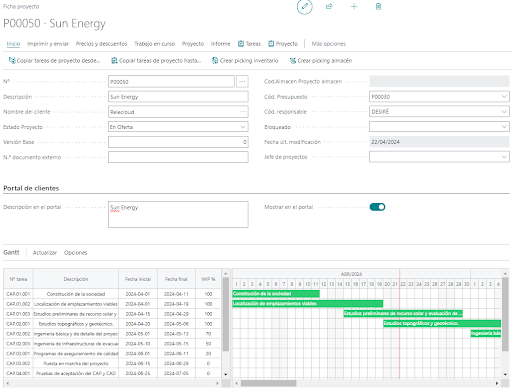Select task row CAP.04.001
The height and width of the screenshot is (390, 512).
pos(112,373)
